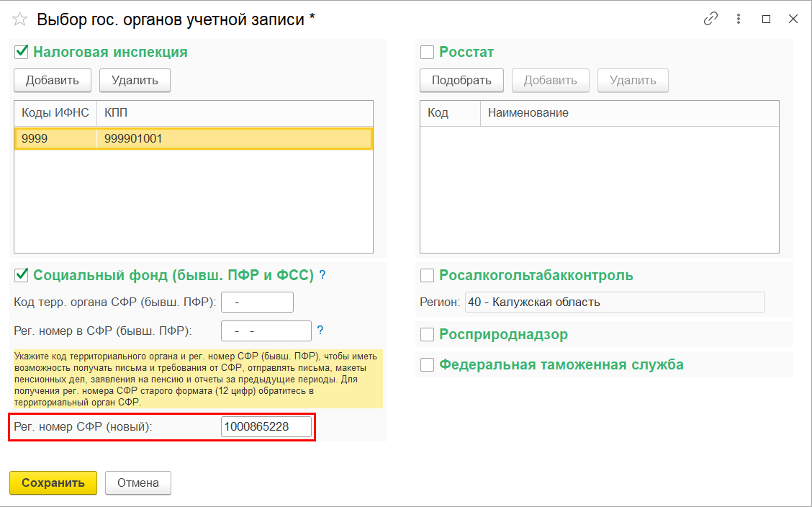812x507 pixels.
Task: Click the Отмена button
Action: 138,483
